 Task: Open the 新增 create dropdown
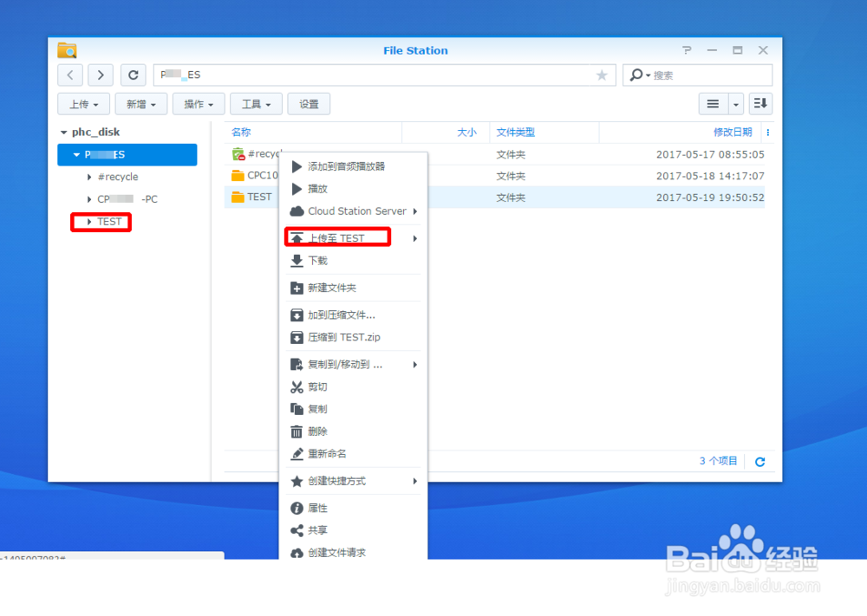point(141,104)
